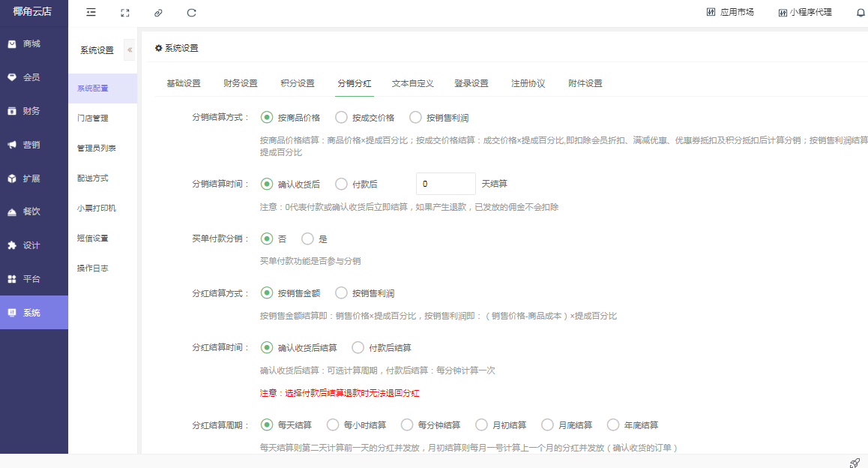Click the 应用市场 icon
The image size is (868, 468).
click(711, 12)
